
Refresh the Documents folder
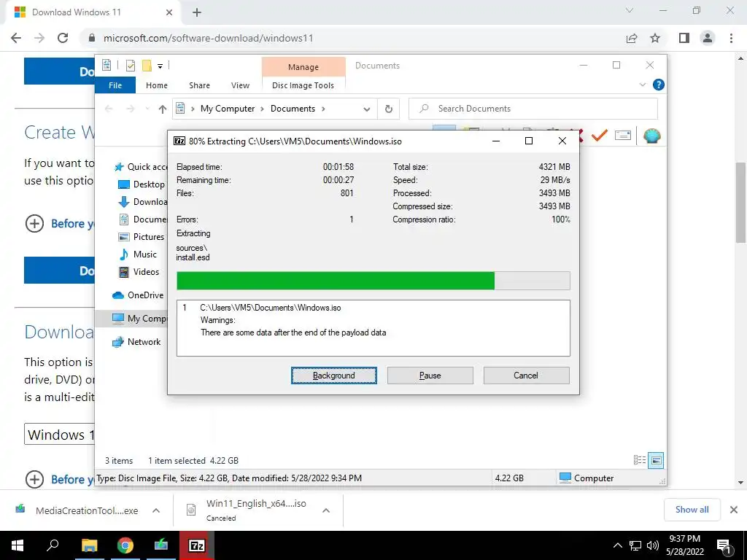pyautogui.click(x=389, y=109)
